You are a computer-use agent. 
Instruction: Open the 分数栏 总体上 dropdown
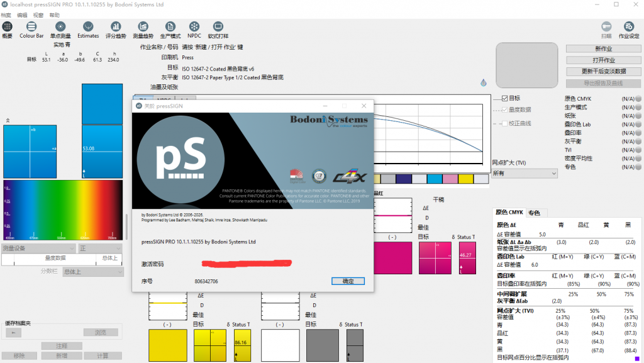coord(93,272)
